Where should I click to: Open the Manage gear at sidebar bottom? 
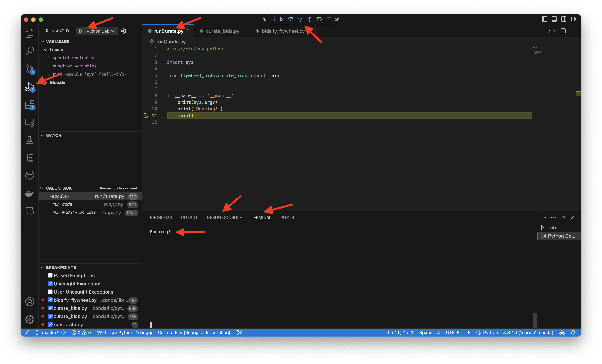point(30,319)
